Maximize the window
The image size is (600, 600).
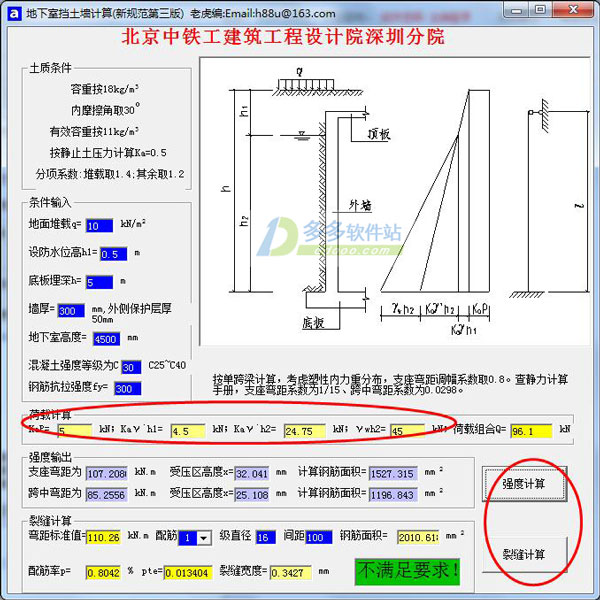[x=541, y=10]
